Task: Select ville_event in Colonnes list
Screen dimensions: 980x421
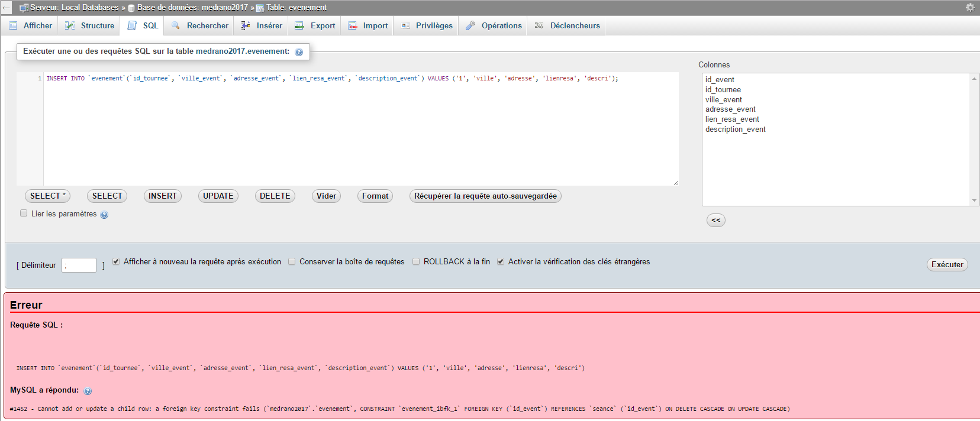Action: tap(724, 100)
